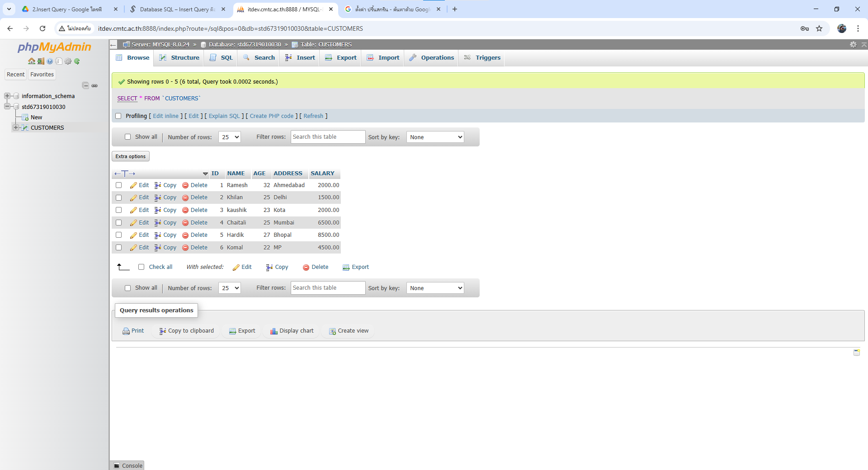Open navigation panel settings gear
Viewport: 868px width, 470px height.
(68, 61)
